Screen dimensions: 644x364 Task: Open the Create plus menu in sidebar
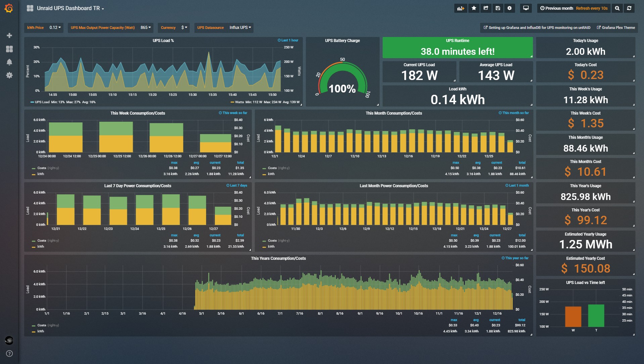click(9, 35)
